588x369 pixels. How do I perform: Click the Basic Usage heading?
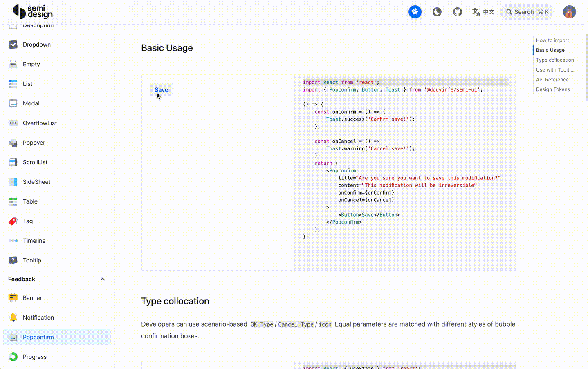point(167,48)
